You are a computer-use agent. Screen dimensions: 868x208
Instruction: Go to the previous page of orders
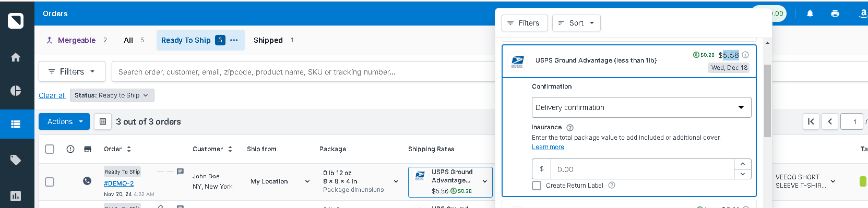[x=830, y=121]
